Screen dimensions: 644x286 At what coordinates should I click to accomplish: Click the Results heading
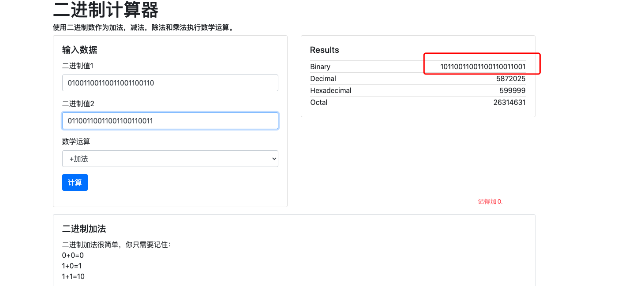[324, 50]
